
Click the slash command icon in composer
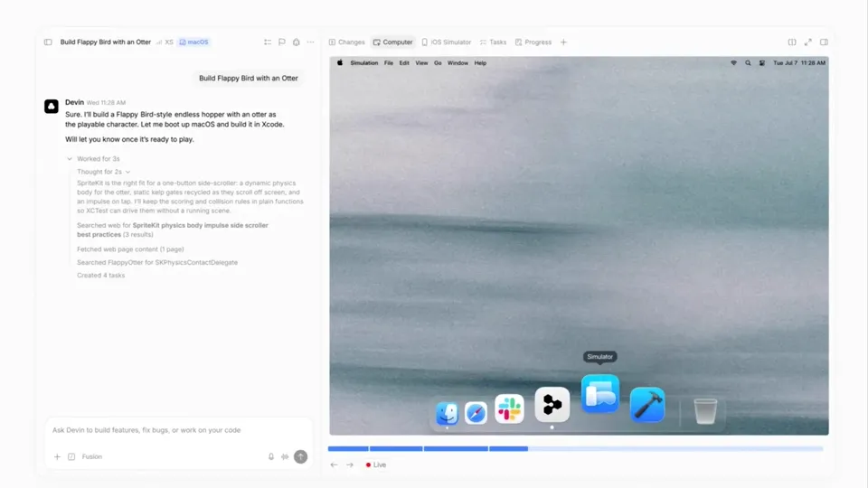tap(71, 457)
